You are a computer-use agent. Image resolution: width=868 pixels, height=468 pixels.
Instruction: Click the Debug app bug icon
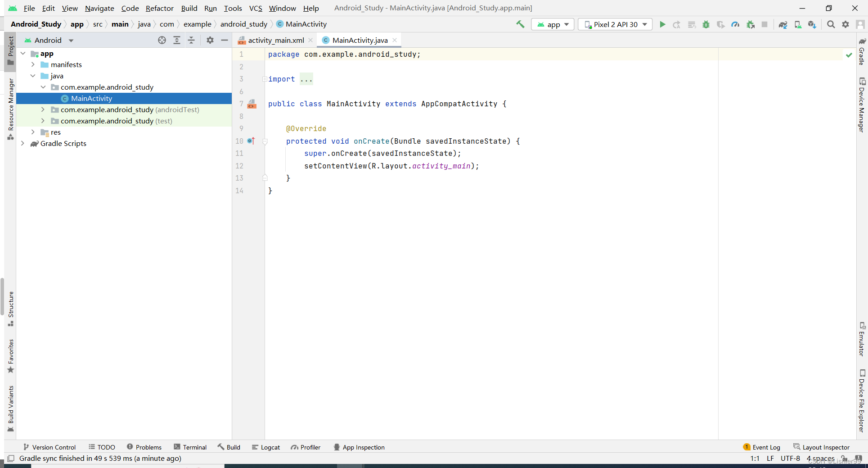706,25
